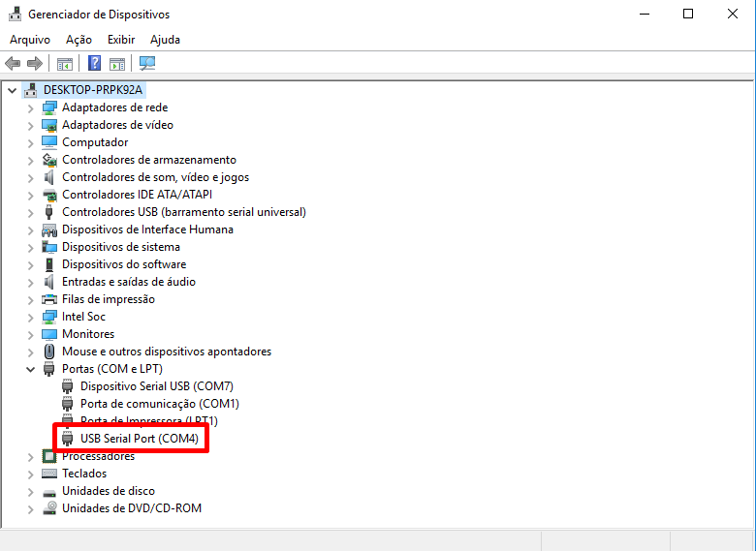This screenshot has width=756, height=551.
Task: Click the show/hide console tree toolbar icon
Action: 65,63
